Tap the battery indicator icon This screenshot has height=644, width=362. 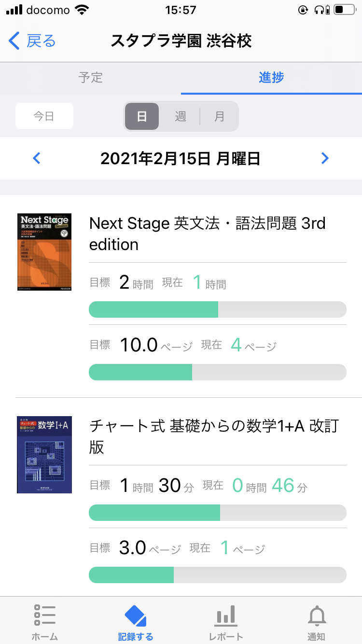(344, 10)
